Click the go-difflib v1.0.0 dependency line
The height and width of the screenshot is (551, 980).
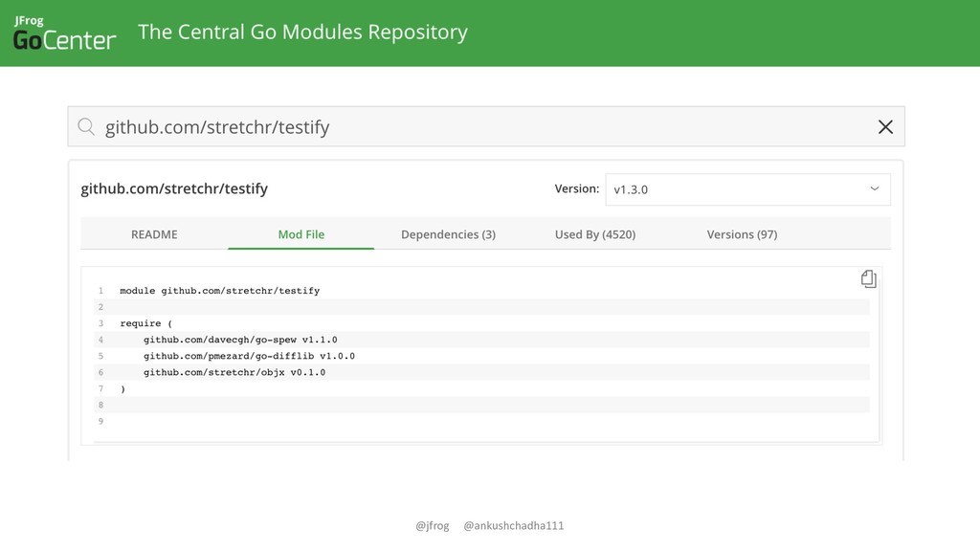(x=250, y=356)
